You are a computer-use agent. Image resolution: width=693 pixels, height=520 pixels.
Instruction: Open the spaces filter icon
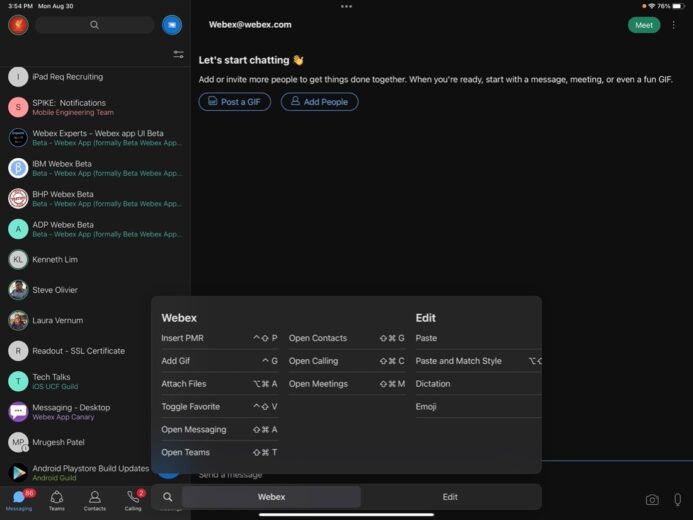pos(178,54)
